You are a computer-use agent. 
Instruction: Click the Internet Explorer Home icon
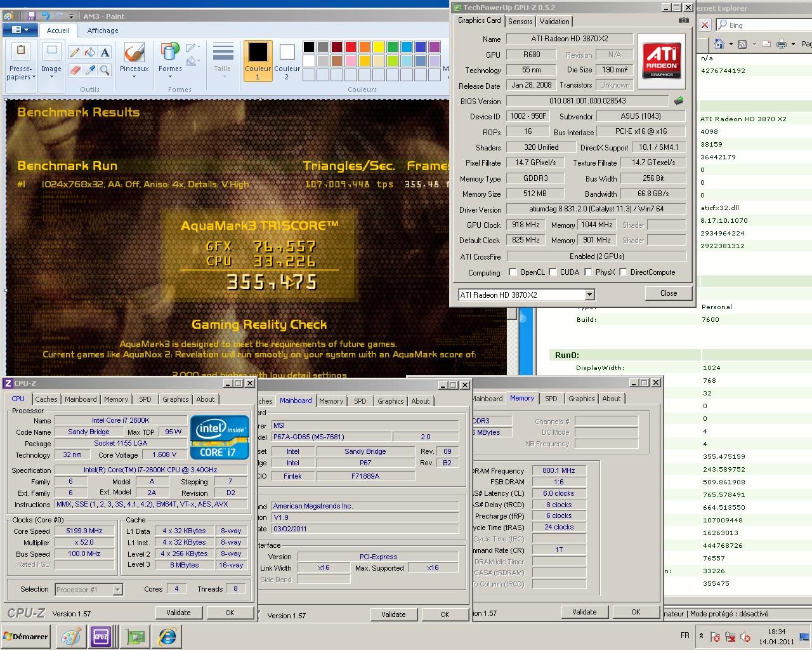pyautogui.click(x=719, y=44)
